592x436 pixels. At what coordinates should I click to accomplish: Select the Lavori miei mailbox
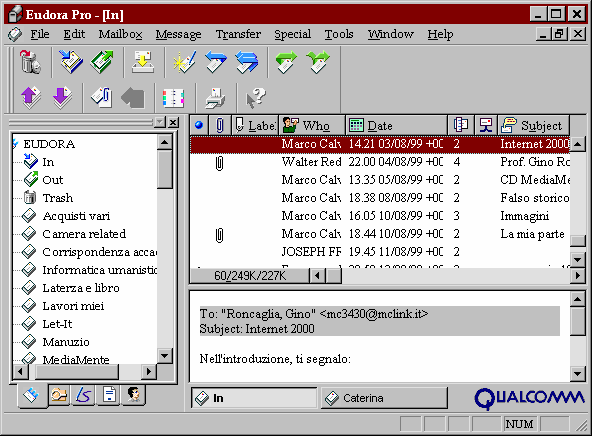(63, 306)
